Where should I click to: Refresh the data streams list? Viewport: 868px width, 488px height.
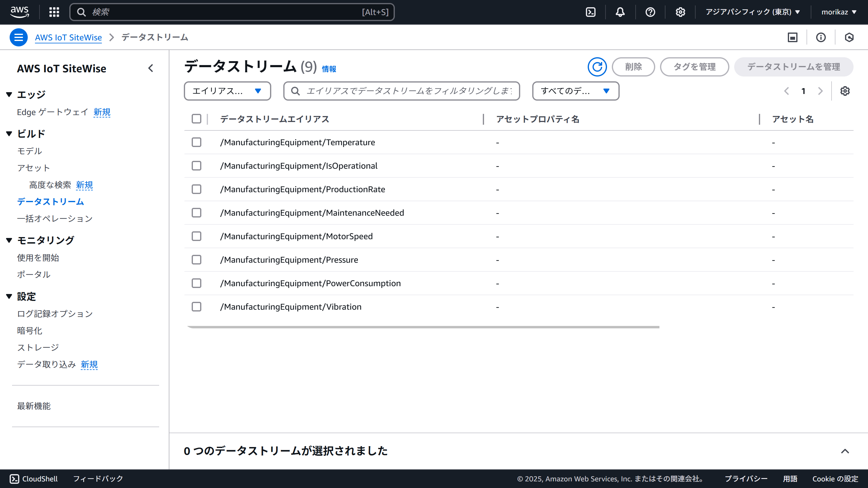(597, 67)
